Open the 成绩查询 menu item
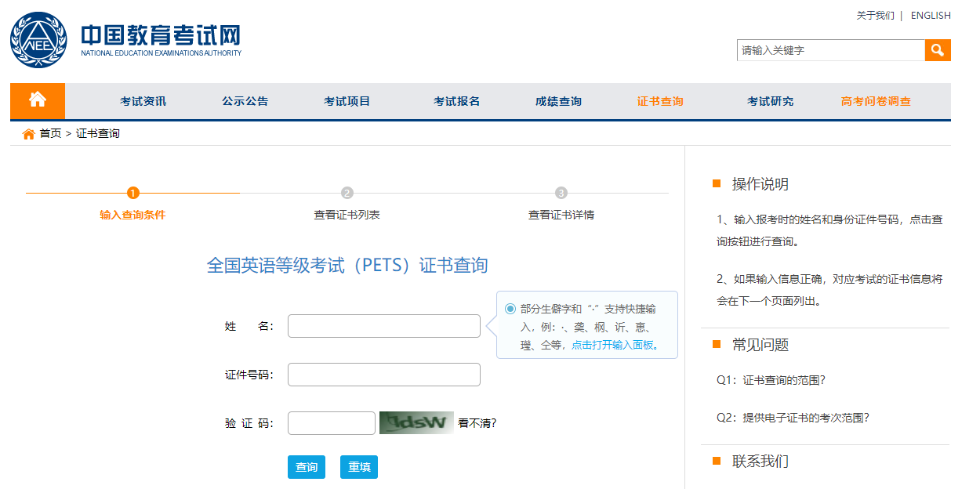The width and height of the screenshot is (980, 489). click(x=558, y=101)
